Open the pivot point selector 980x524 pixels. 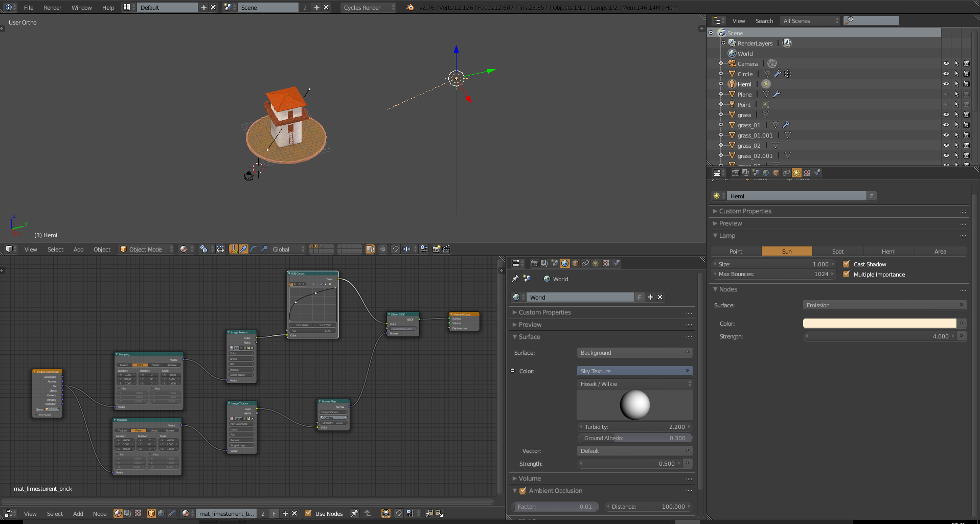click(207, 249)
